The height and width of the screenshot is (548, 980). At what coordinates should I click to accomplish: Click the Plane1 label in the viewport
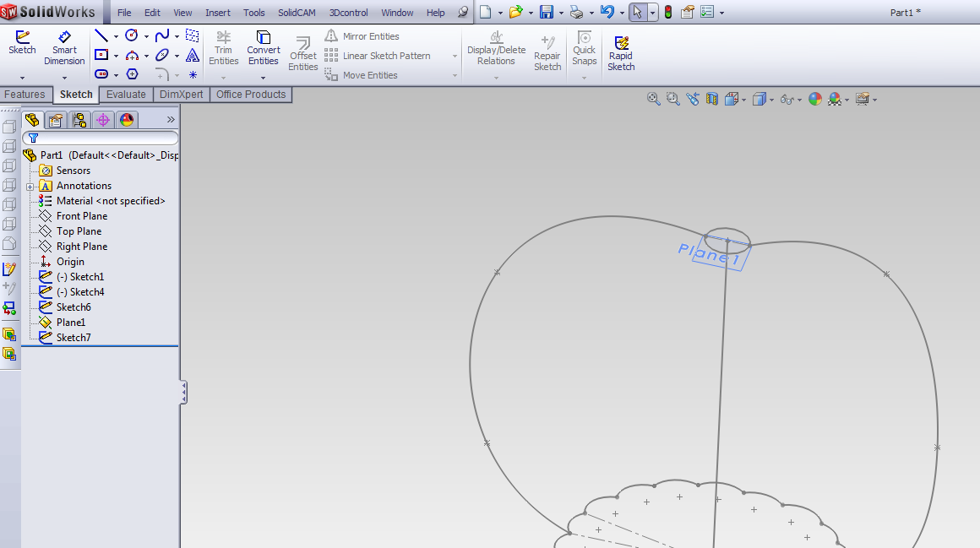point(709,253)
